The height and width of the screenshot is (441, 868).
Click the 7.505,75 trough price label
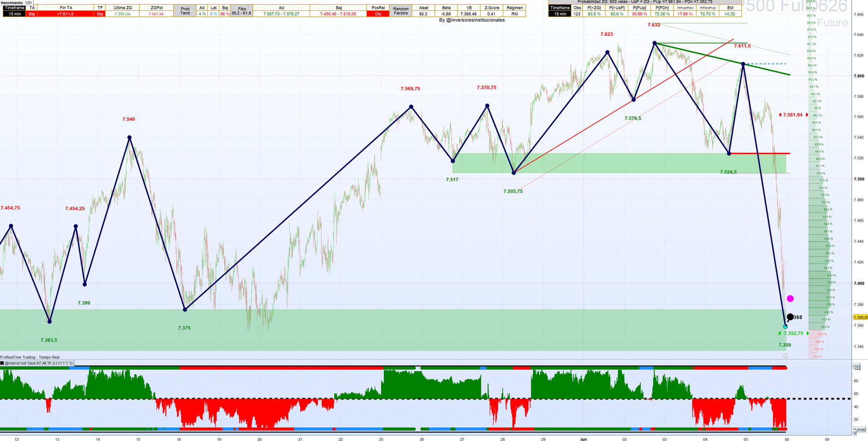point(513,191)
